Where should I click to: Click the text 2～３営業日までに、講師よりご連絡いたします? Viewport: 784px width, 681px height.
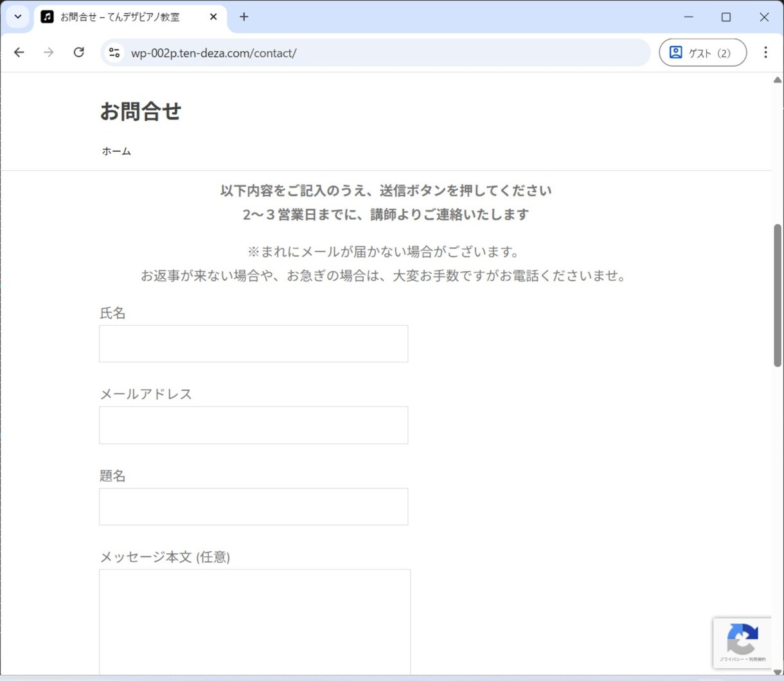tap(386, 215)
